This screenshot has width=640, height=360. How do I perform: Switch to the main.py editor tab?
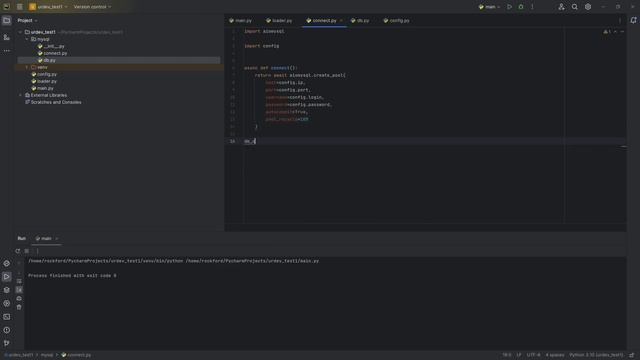[x=240, y=20]
